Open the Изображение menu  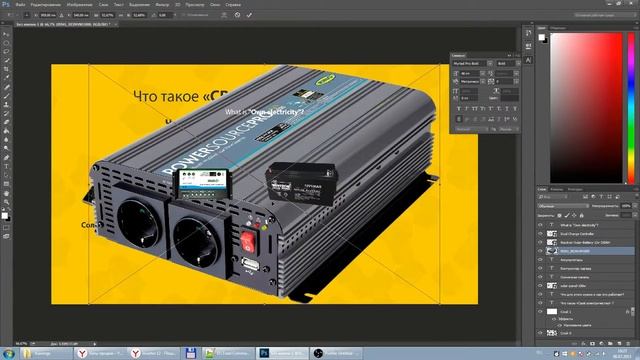tap(79, 5)
